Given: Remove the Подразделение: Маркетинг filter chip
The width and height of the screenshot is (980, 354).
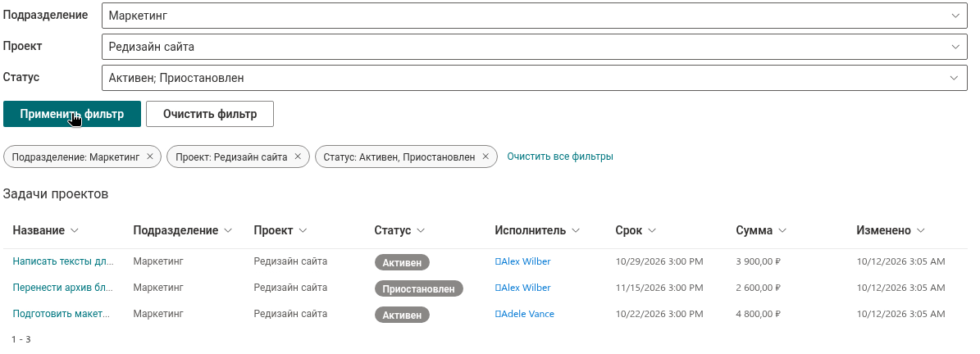Looking at the screenshot, I should pyautogui.click(x=150, y=157).
